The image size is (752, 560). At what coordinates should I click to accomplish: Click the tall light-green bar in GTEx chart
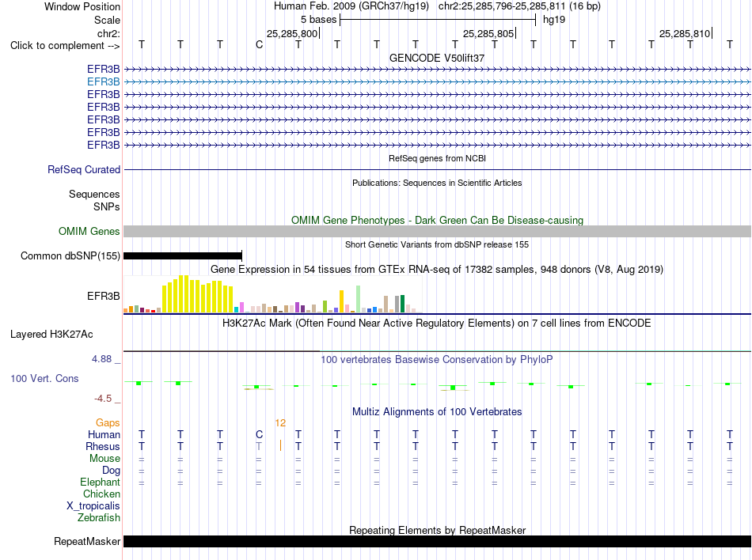(x=359, y=300)
